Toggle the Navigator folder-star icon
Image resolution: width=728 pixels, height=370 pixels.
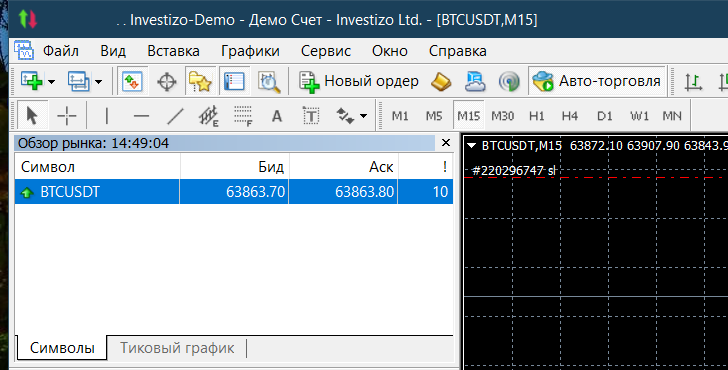pyautogui.click(x=200, y=82)
